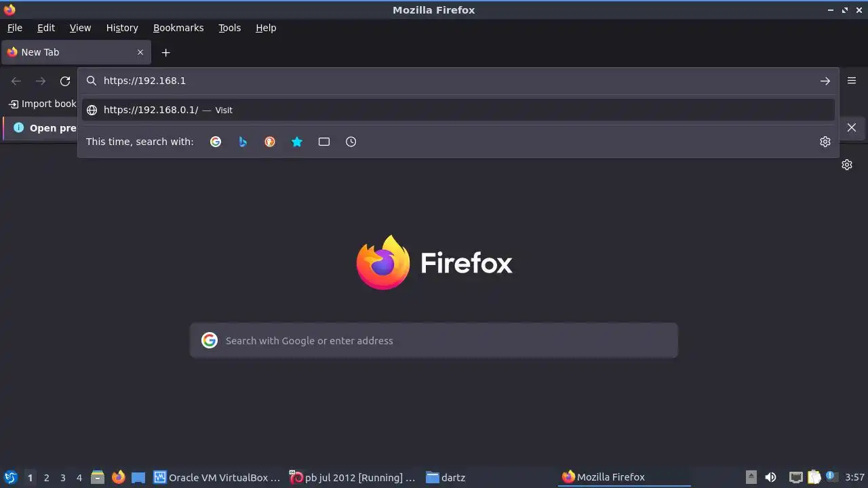This screenshot has width=868, height=488.
Task: Switch to pb jul 2012 [Running] window
Action: [353, 477]
